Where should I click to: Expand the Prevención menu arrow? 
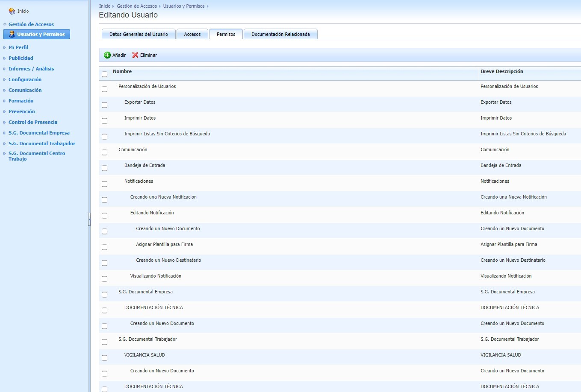[x=5, y=112]
